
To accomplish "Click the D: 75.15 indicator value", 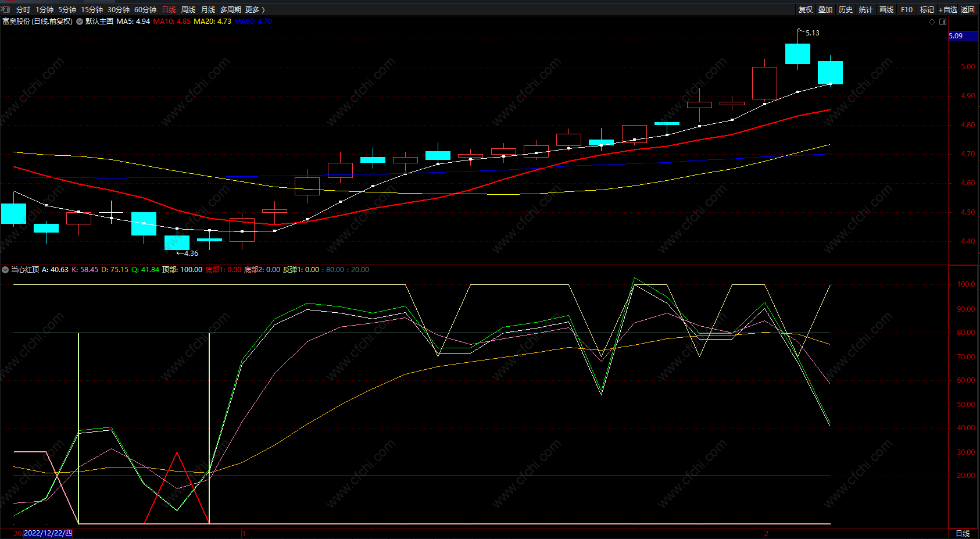I will pos(115,270).
